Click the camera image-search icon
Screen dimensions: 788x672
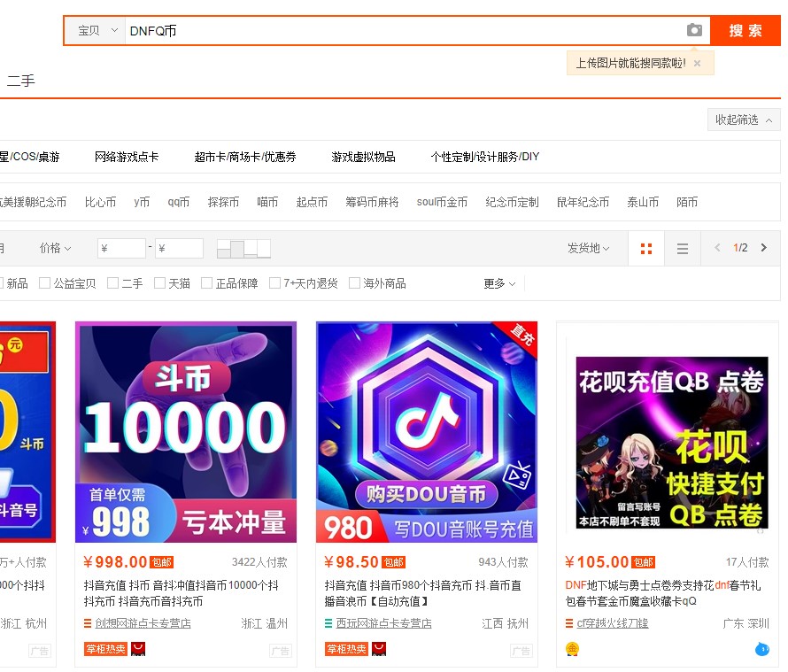(x=694, y=30)
